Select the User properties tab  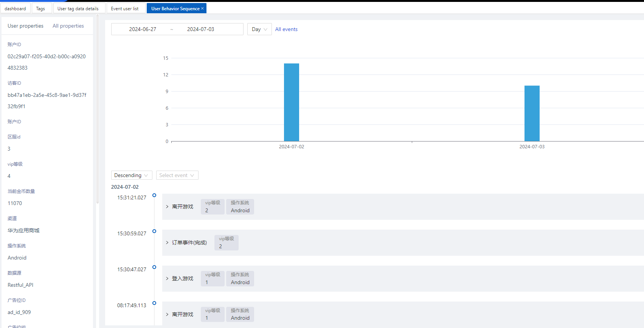(25, 26)
